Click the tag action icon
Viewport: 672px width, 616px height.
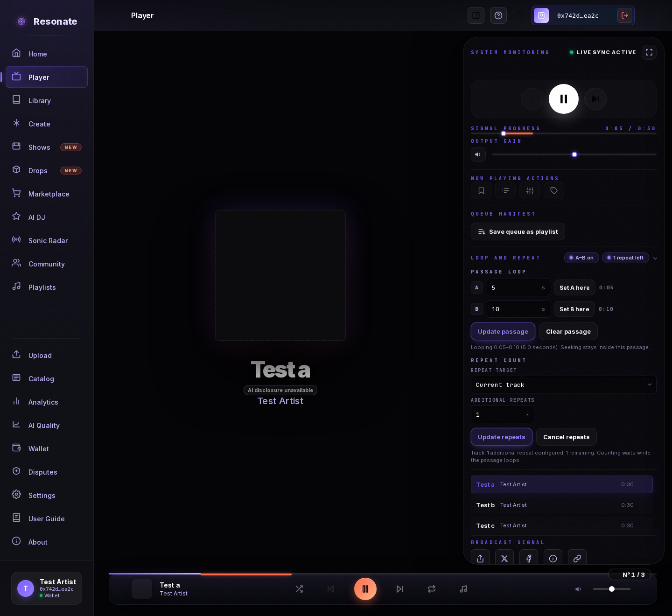[x=554, y=190]
